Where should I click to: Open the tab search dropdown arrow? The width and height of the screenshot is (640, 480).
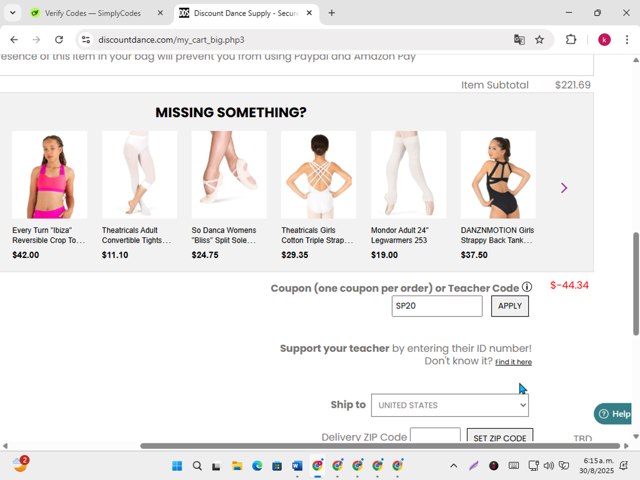pyautogui.click(x=13, y=13)
